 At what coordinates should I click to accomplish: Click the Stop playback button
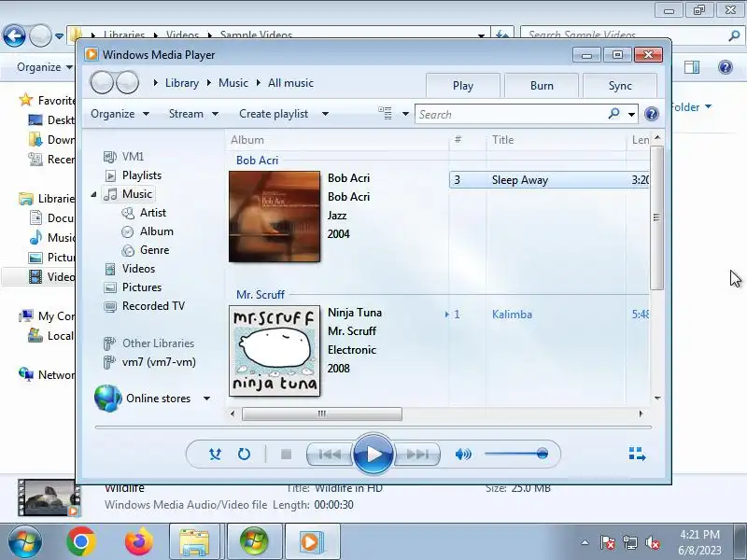click(286, 455)
